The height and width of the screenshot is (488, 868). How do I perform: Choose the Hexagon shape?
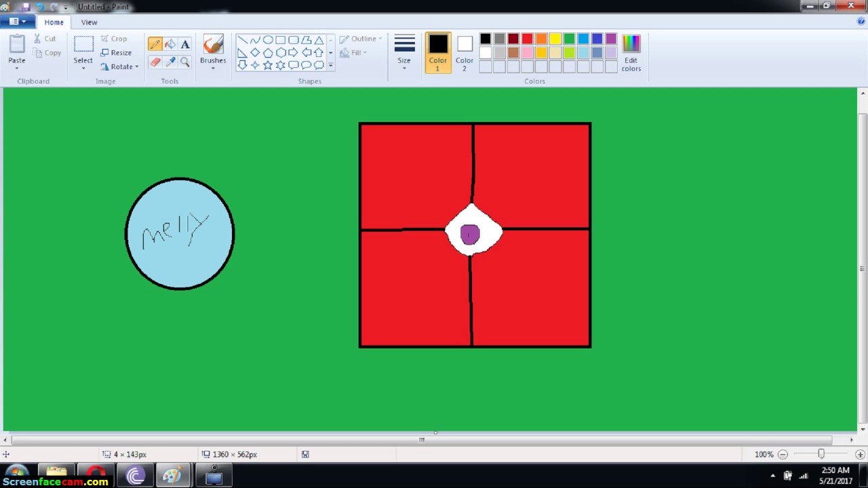click(280, 53)
